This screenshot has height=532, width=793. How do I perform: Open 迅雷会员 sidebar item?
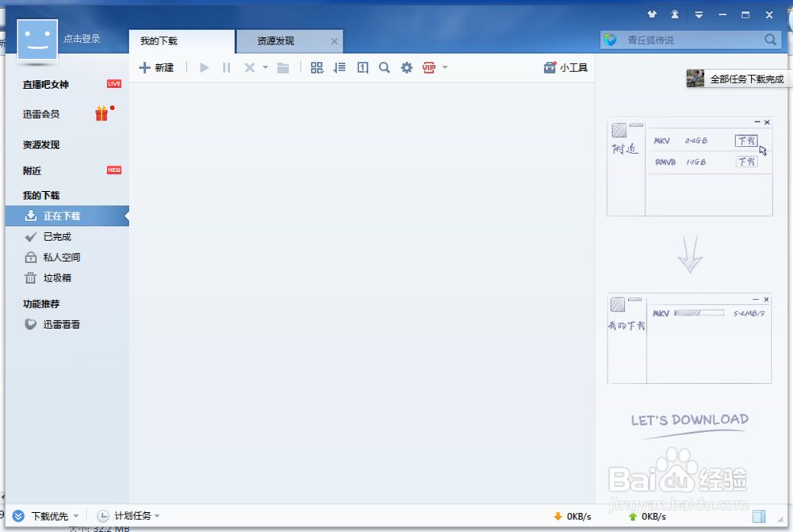click(x=41, y=114)
